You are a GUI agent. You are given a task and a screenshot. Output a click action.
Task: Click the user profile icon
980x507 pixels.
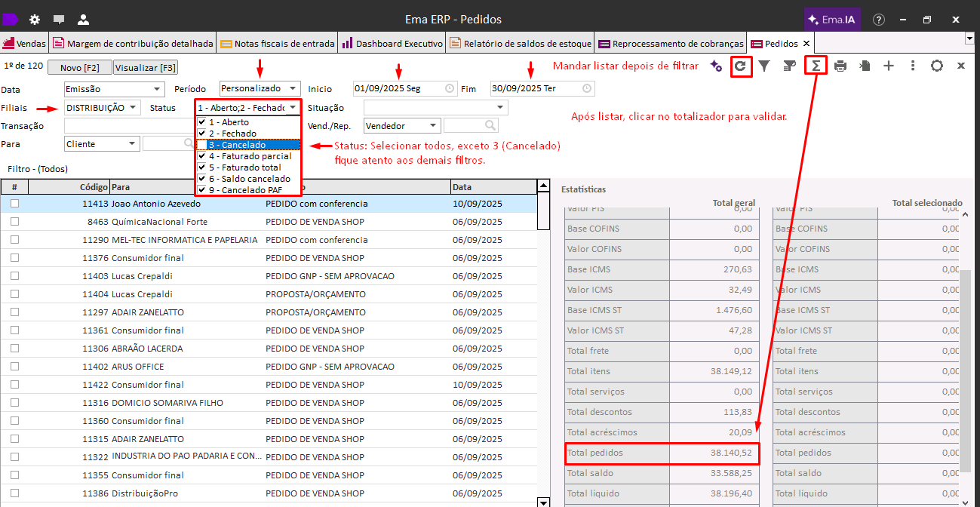tap(83, 20)
